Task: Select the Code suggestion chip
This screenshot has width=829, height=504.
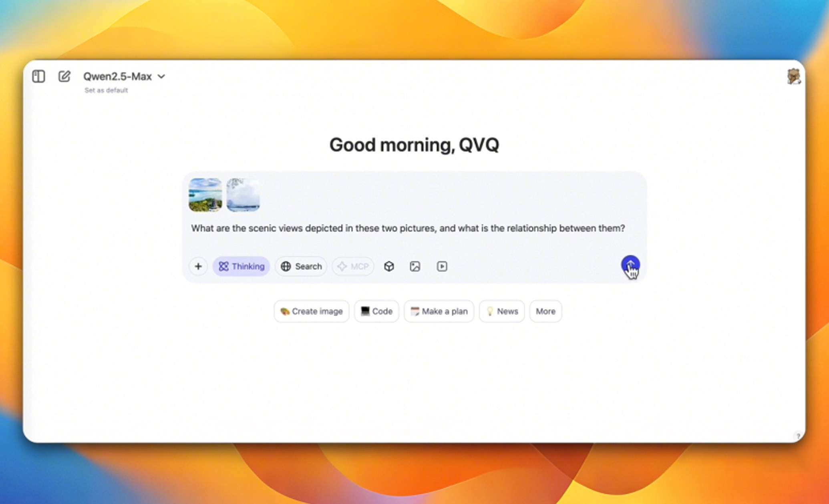Action: pyautogui.click(x=376, y=311)
